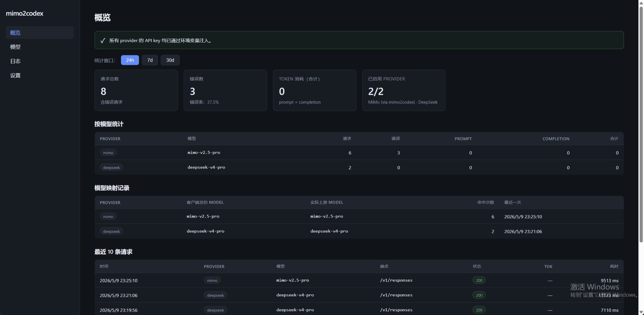Viewport: 644px width, 315px height.
Task: Click the 命中次数 column header
Action: (x=486, y=202)
